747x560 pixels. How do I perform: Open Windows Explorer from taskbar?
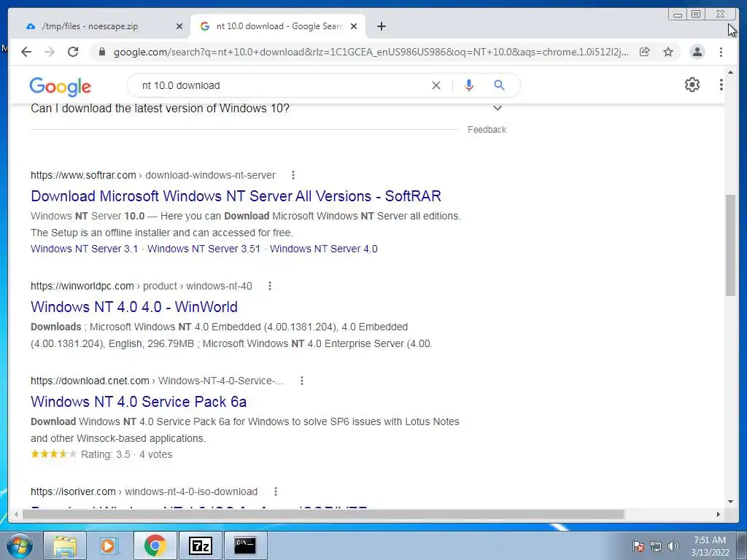click(65, 545)
